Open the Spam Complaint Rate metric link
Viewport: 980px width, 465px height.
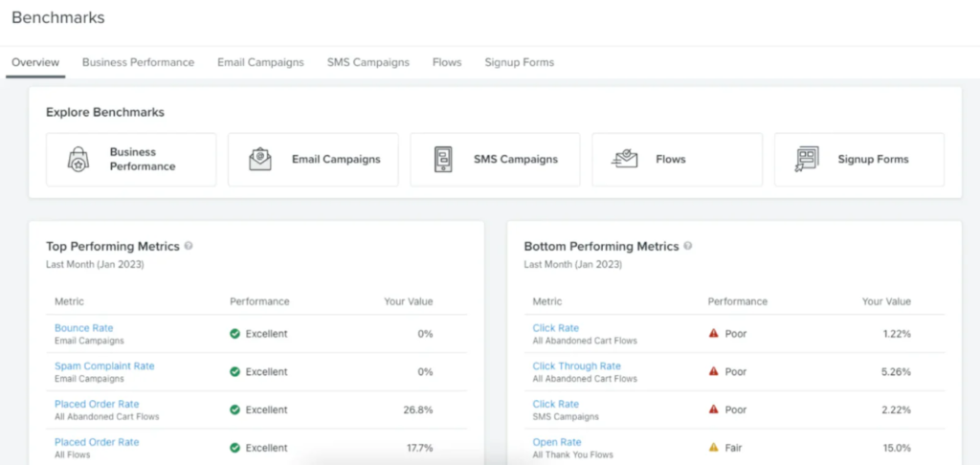(104, 366)
